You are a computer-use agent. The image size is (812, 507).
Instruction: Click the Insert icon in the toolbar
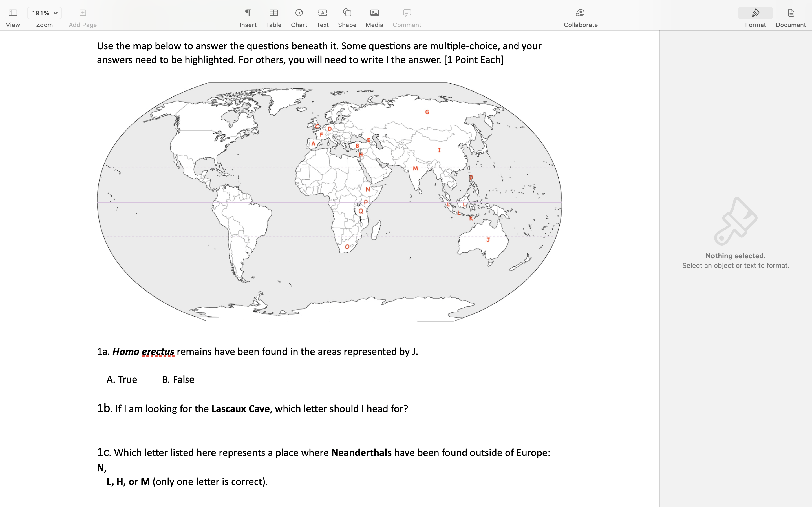(x=248, y=13)
